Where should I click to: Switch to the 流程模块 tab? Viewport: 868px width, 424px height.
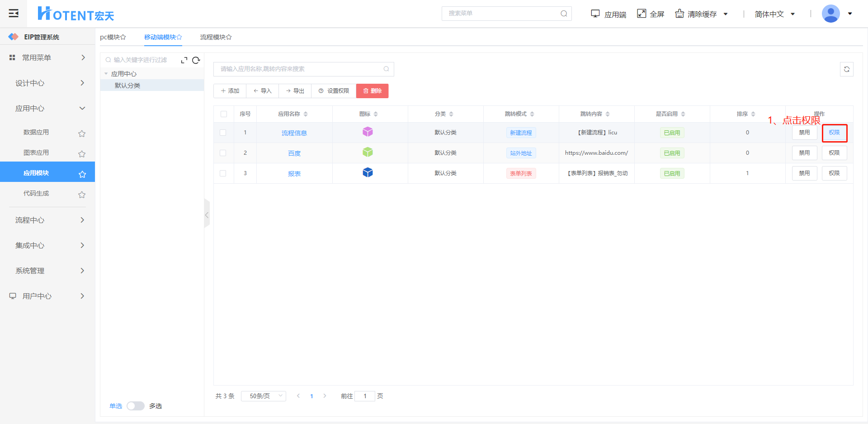pyautogui.click(x=216, y=37)
